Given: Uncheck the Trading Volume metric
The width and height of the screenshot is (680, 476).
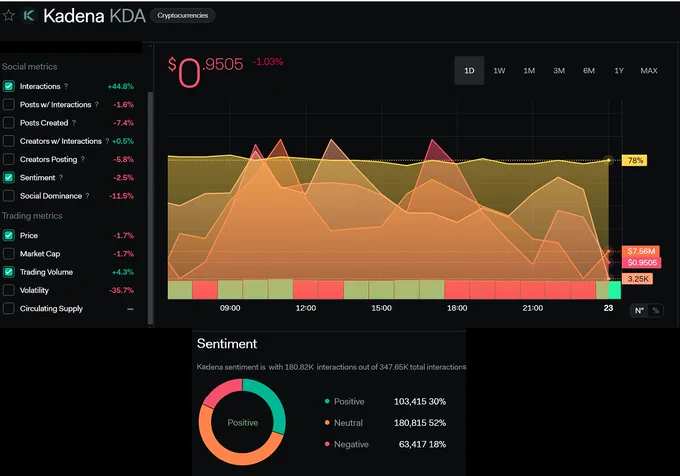Looking at the screenshot, I should point(9,272).
